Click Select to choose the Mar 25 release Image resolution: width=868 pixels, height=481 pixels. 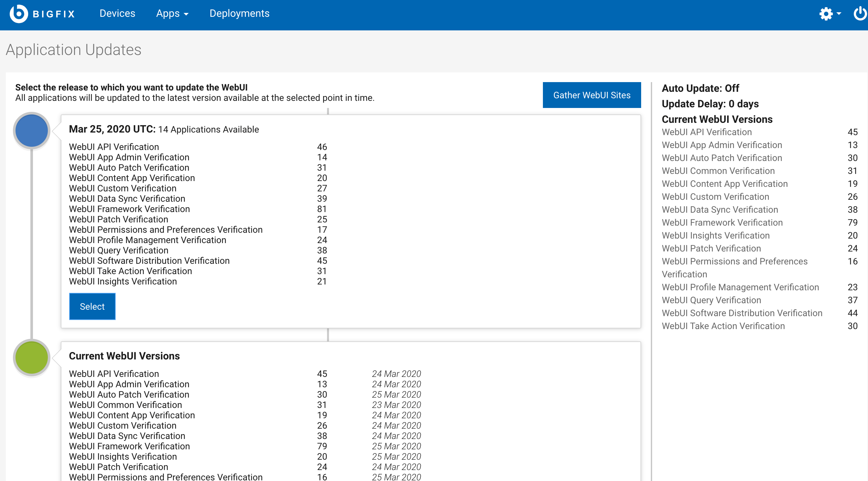(x=92, y=306)
